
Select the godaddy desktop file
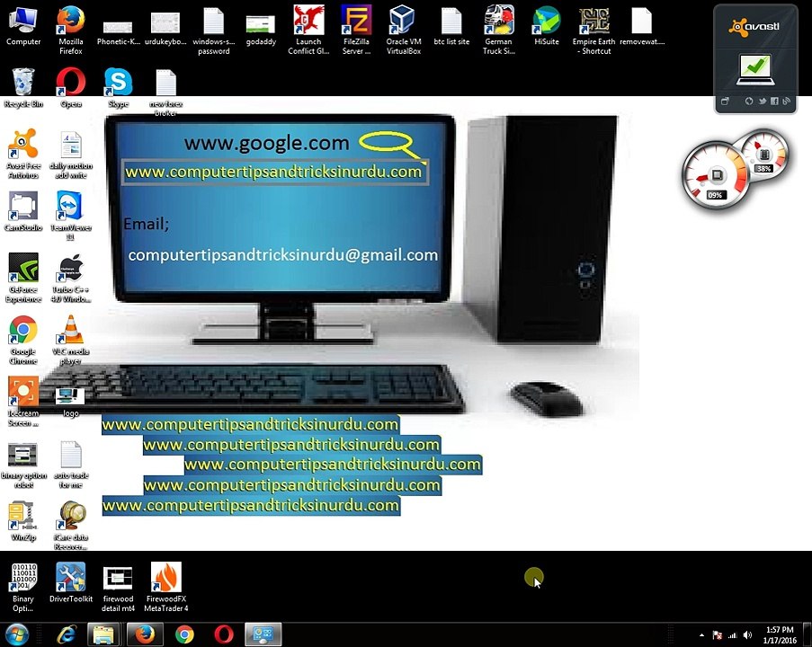point(261,29)
